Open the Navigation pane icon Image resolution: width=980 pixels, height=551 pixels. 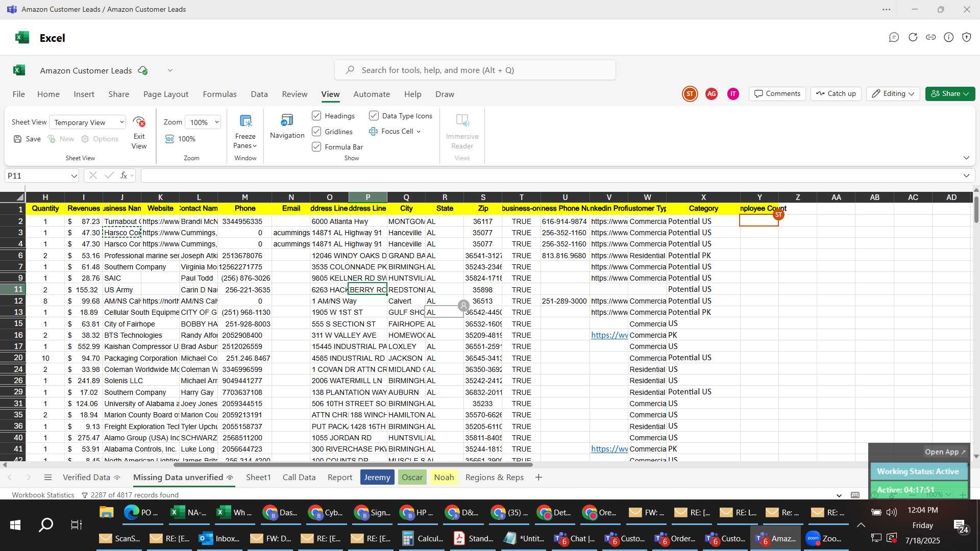pyautogui.click(x=287, y=120)
